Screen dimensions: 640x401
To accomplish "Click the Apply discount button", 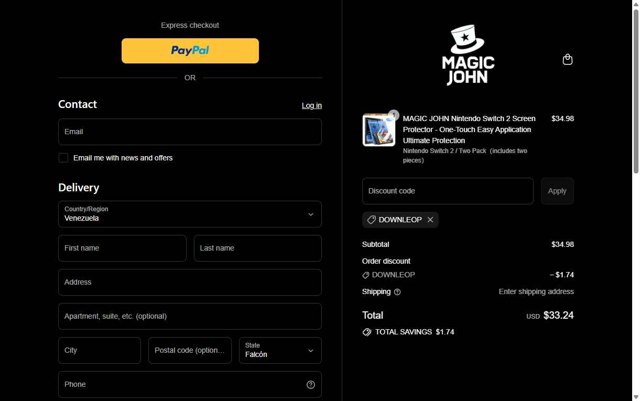I will 557,191.
